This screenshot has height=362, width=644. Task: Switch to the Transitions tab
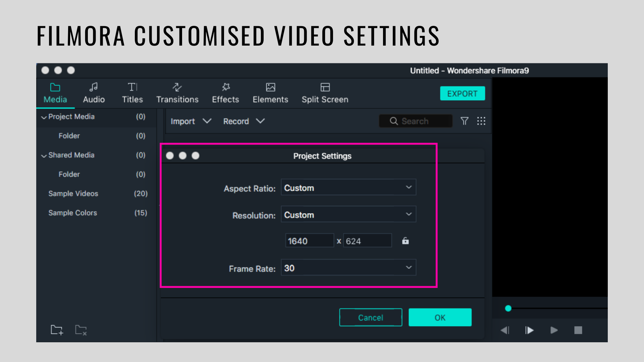177,93
